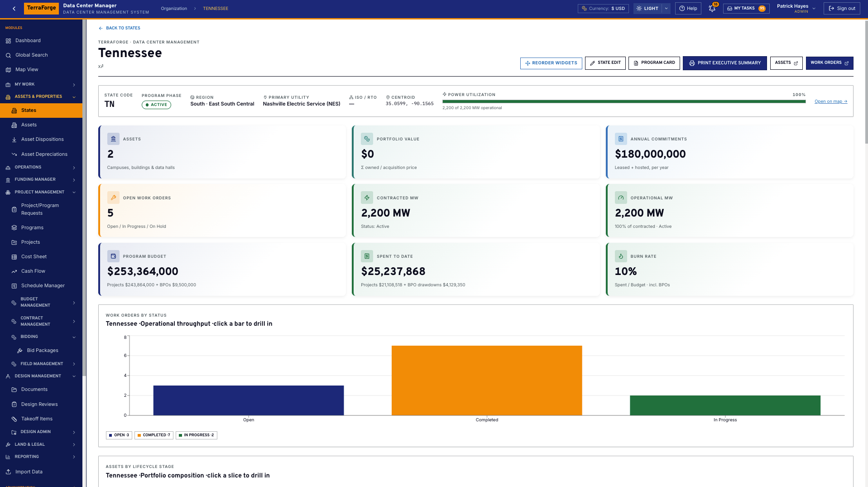Expand LAND & LEGAL menu
The image size is (868, 487).
tap(41, 444)
